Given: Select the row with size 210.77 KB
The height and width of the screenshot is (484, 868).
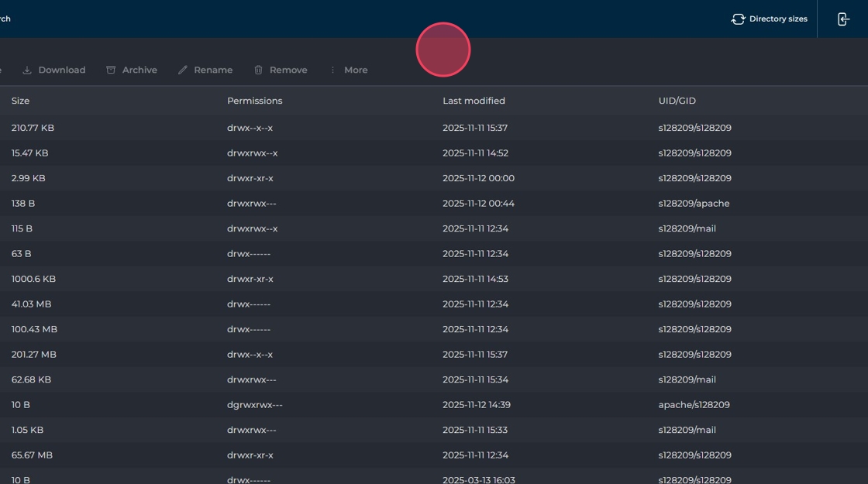Looking at the screenshot, I should (33, 128).
